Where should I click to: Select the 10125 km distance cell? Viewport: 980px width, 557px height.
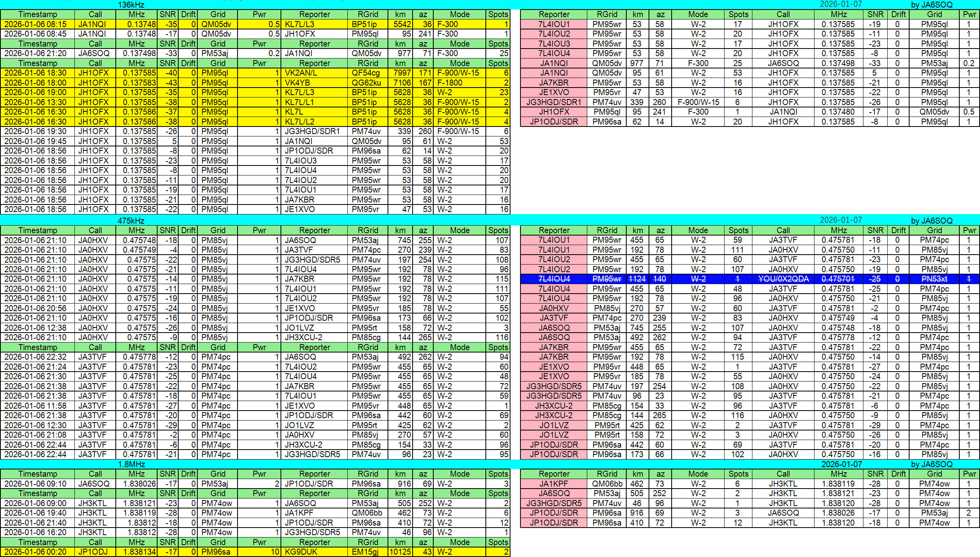tap(400, 552)
